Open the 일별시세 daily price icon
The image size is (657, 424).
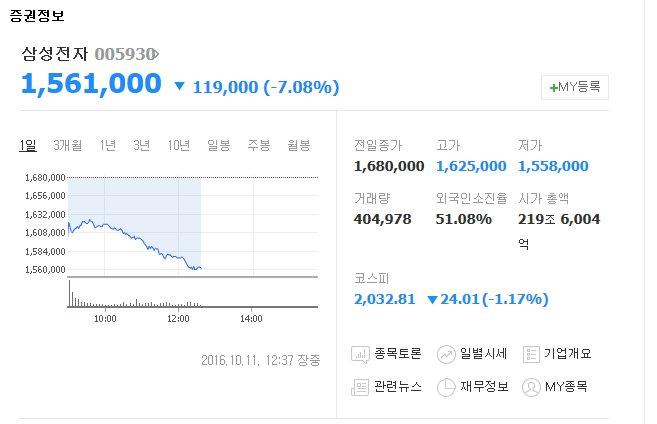click(446, 354)
